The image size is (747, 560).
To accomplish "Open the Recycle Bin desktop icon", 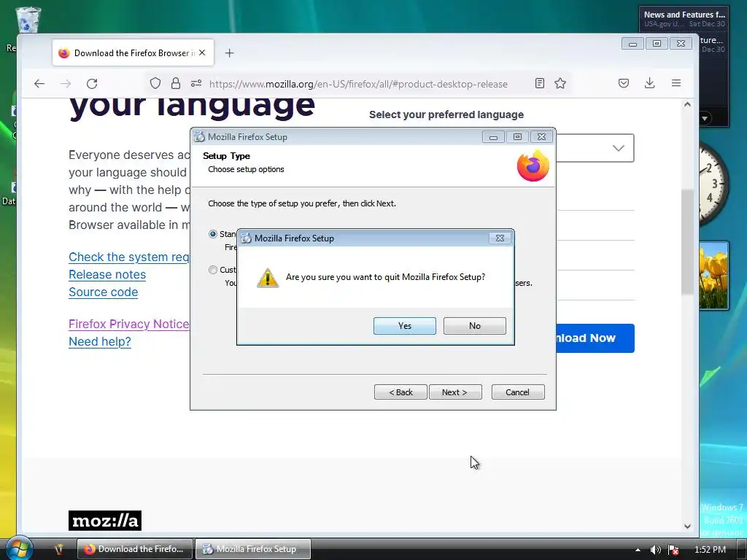I will [x=27, y=20].
